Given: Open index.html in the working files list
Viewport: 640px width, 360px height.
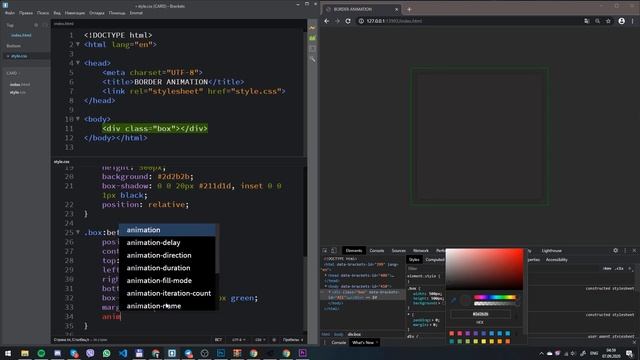Looking at the screenshot, I should (21, 35).
